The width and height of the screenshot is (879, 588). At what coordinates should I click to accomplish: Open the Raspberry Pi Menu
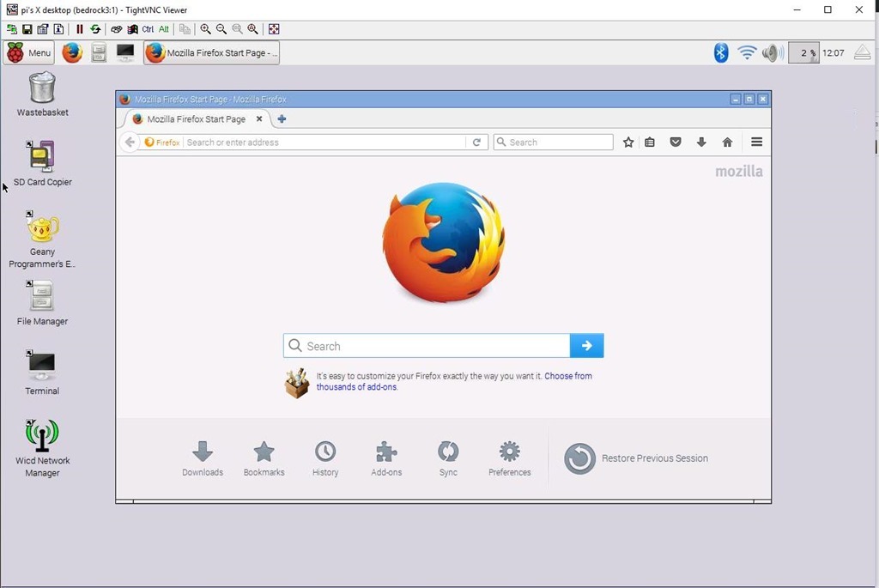30,53
